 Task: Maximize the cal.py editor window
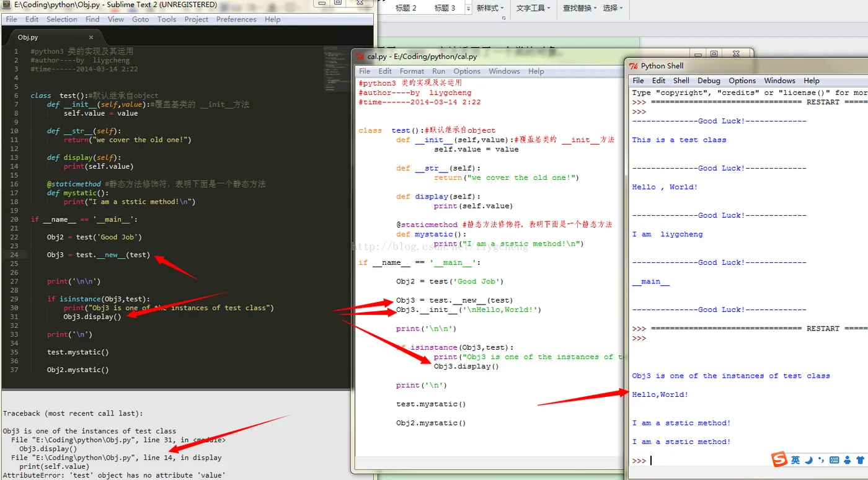click(714, 53)
